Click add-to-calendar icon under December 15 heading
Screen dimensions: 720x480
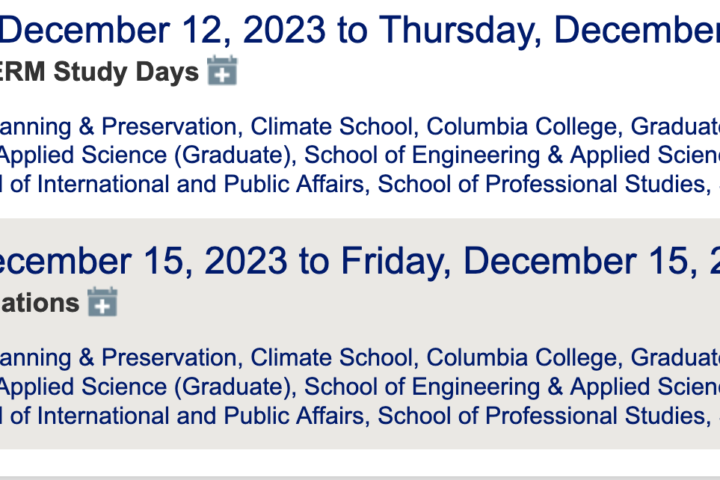[102, 302]
